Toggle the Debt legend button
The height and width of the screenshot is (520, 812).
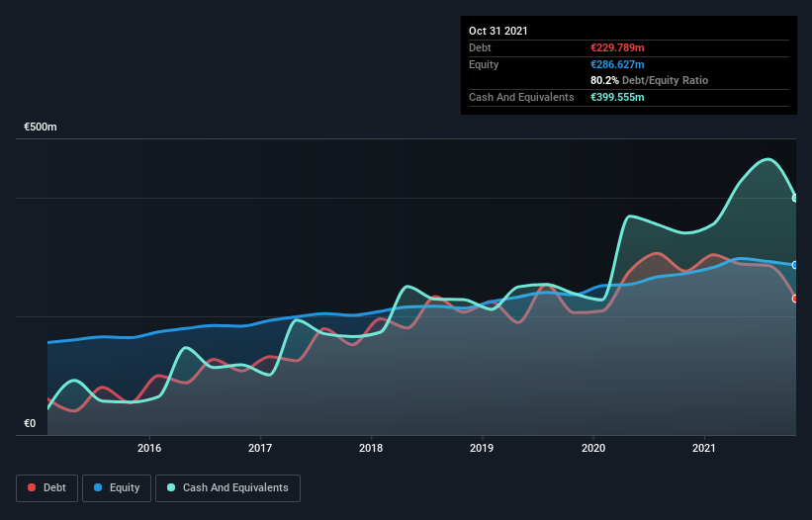coord(46,488)
